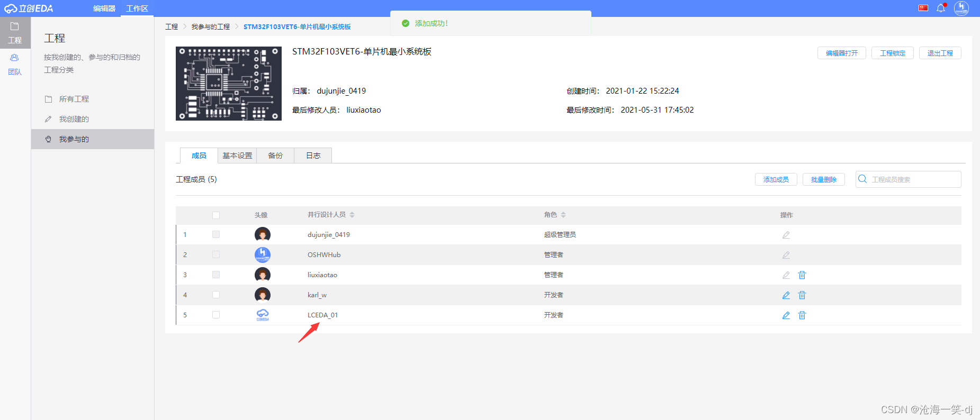Go to 工程 breadcrumb link
This screenshot has height=420, width=980.
pos(172,26)
